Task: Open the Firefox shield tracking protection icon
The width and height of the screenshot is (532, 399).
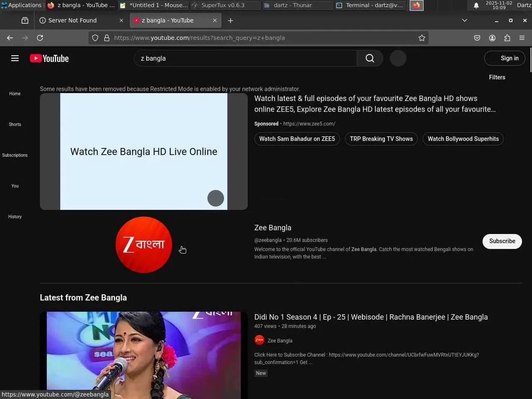Action: [95, 38]
